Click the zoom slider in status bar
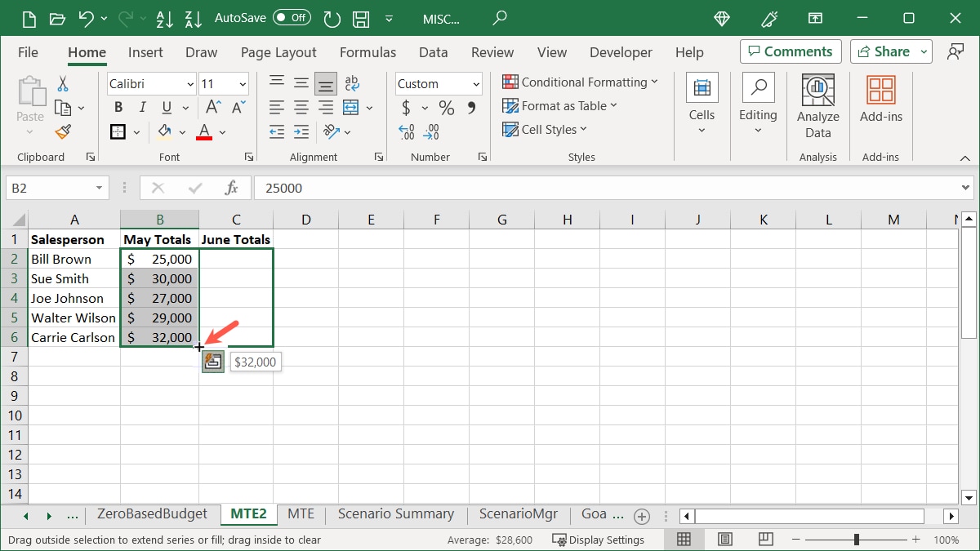980x551 pixels. [x=856, y=540]
